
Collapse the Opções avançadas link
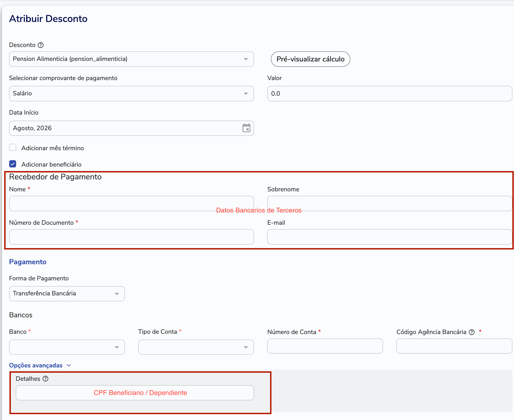pyautogui.click(x=36, y=365)
